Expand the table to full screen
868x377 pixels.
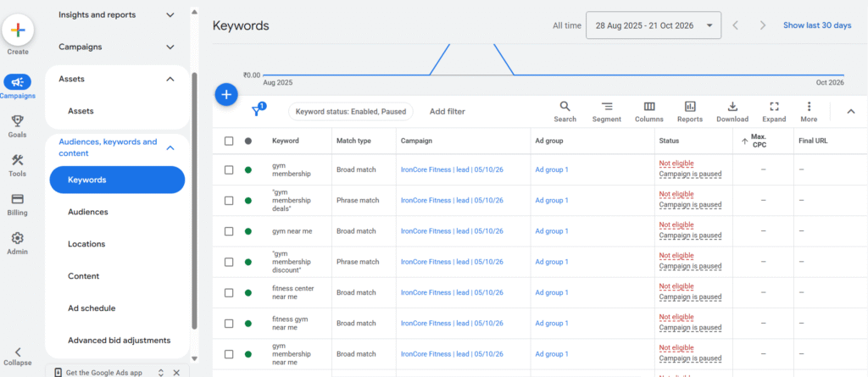pos(774,112)
